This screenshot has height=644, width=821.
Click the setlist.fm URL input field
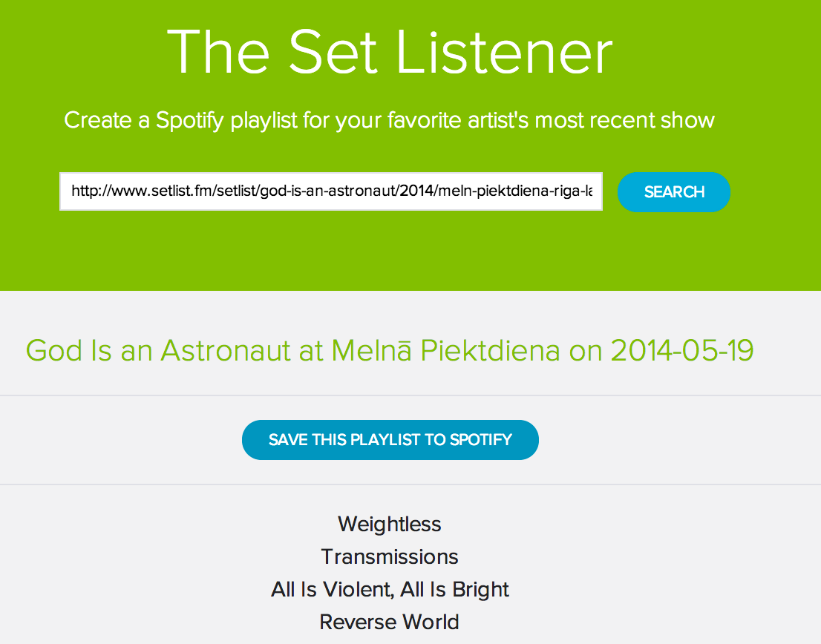(x=331, y=192)
